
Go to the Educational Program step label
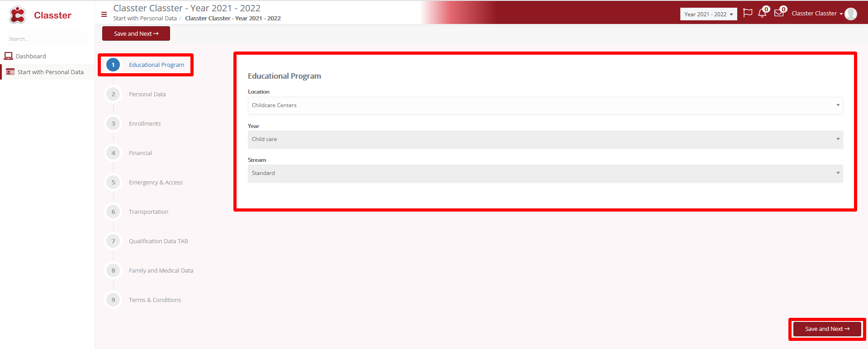click(x=157, y=65)
